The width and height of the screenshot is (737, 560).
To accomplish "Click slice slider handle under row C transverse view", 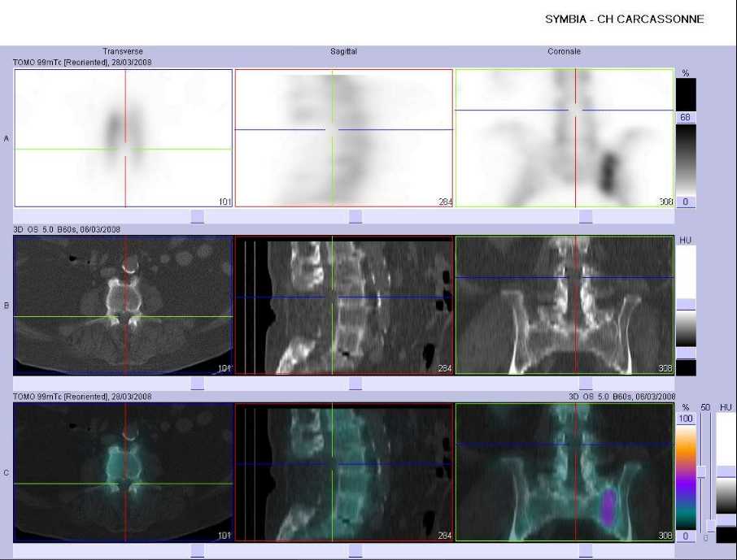I will [198, 551].
